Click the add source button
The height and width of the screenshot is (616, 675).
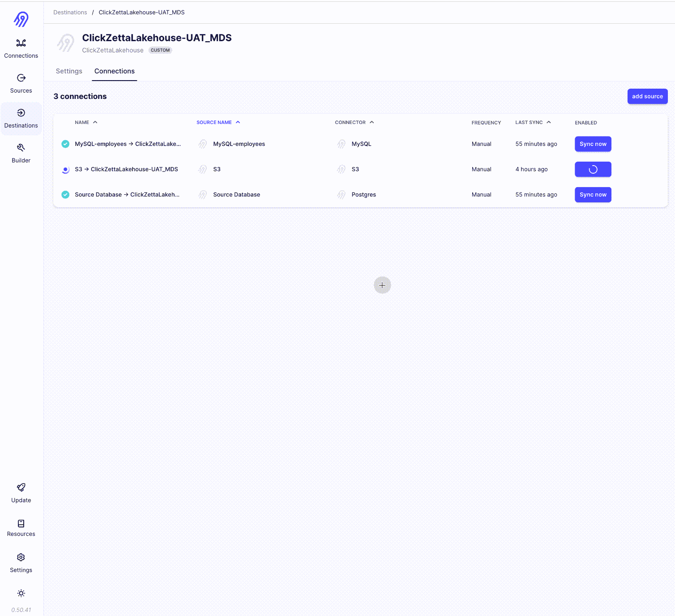647,96
